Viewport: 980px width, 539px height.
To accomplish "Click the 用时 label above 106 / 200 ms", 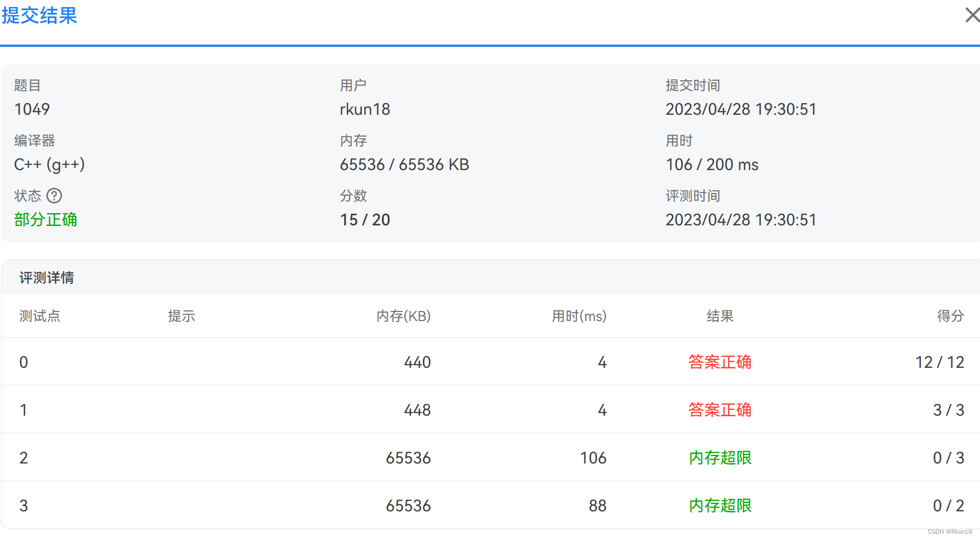I will (x=679, y=140).
